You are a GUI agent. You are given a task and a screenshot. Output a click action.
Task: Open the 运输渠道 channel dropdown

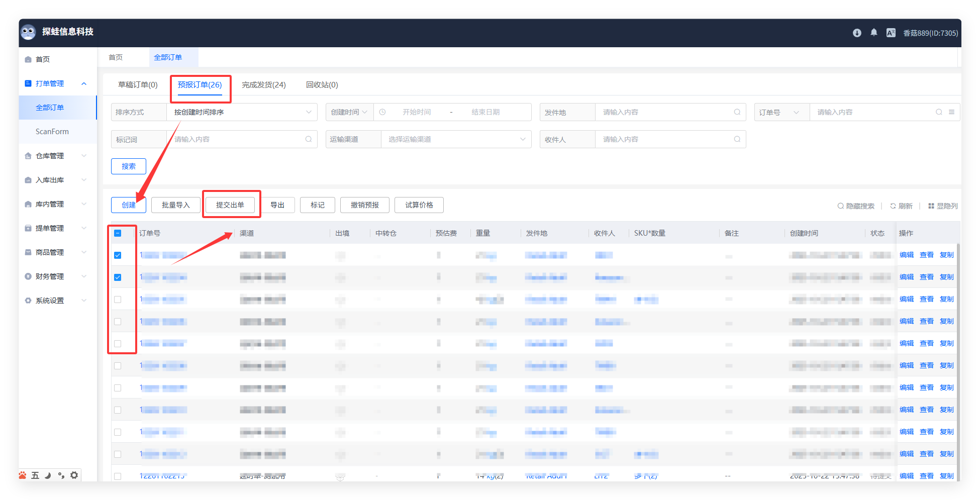click(456, 139)
